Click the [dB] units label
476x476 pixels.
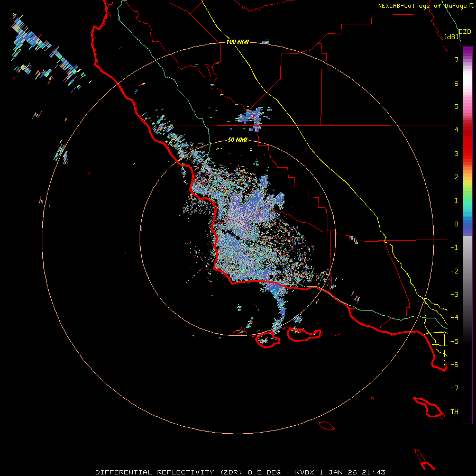point(452,36)
